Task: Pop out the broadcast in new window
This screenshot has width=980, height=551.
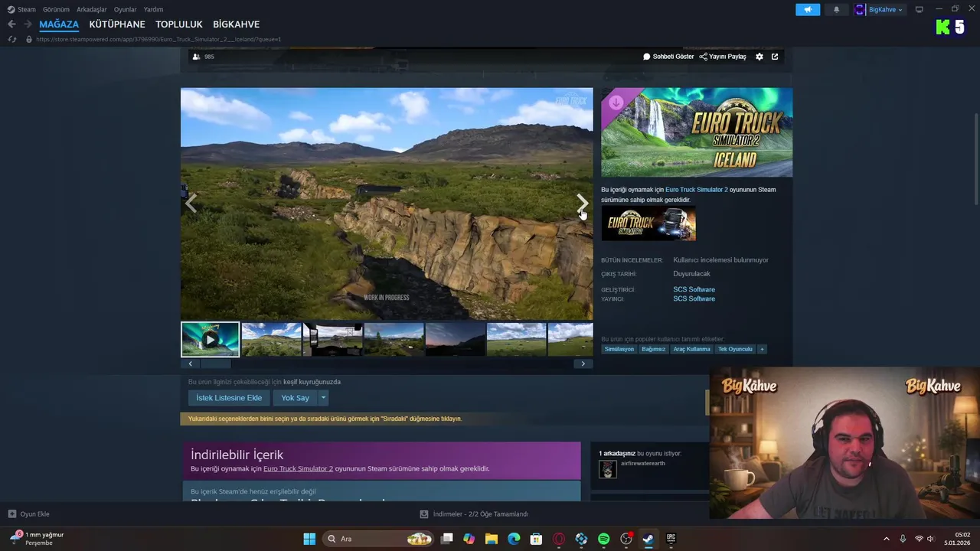Action: (775, 57)
